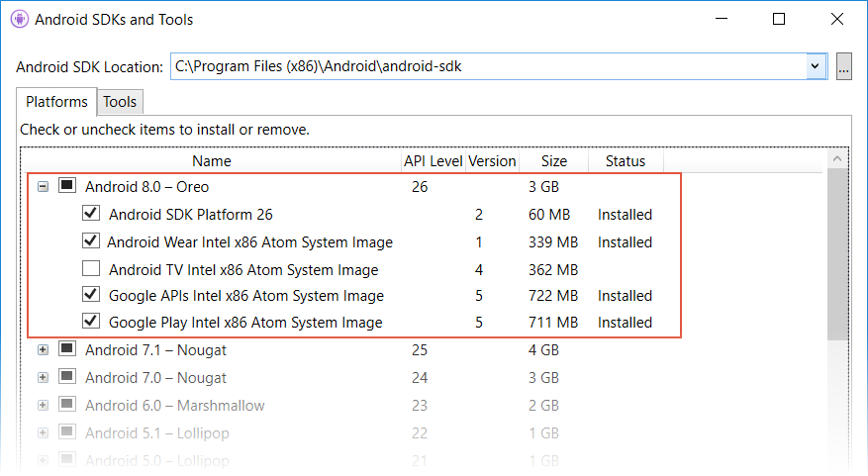
Task: Expand the Android 7.1 – Nougat node
Action: 44,349
